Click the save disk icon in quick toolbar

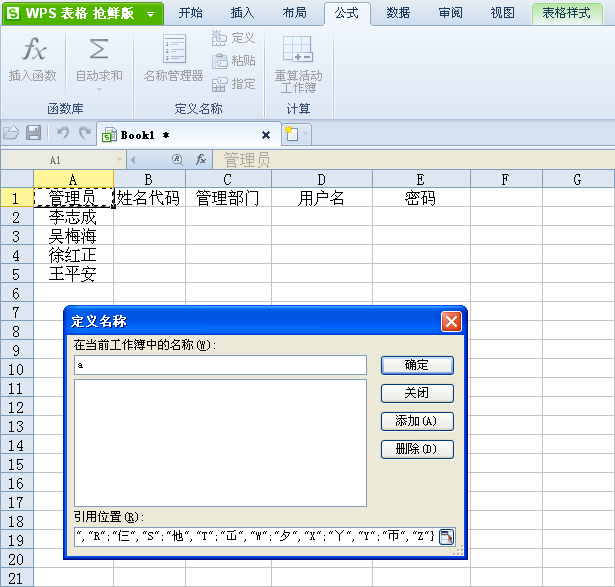click(x=33, y=133)
